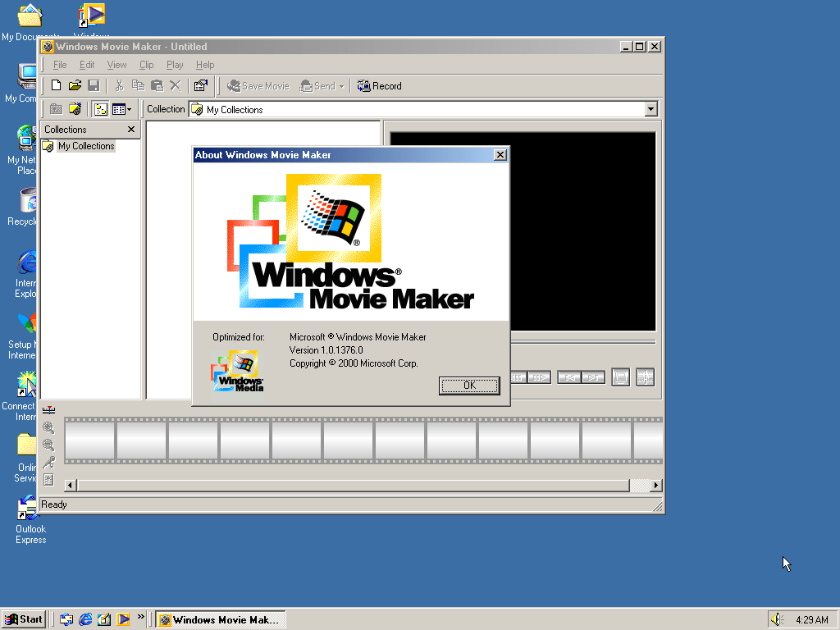Open the Clip menu
The width and height of the screenshot is (840, 630).
[146, 65]
